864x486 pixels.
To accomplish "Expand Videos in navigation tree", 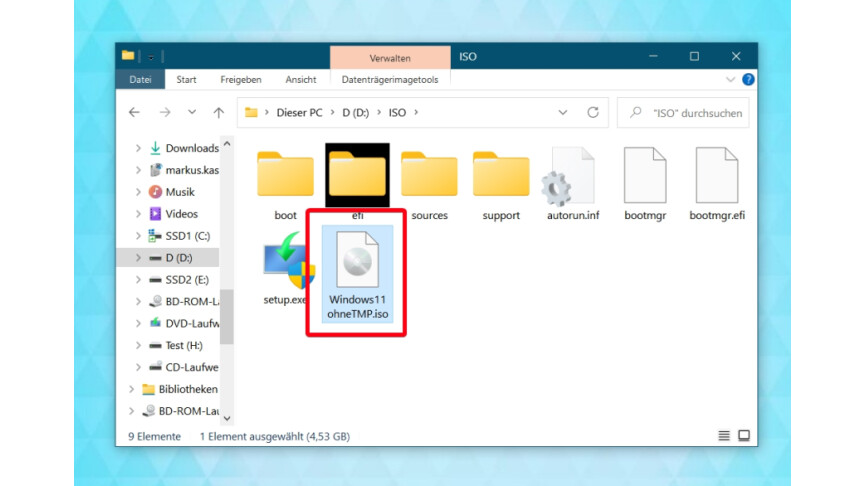I will 138,214.
